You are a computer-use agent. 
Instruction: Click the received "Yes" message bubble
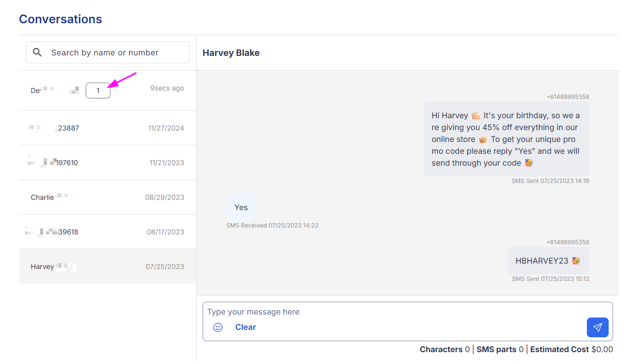tap(241, 207)
